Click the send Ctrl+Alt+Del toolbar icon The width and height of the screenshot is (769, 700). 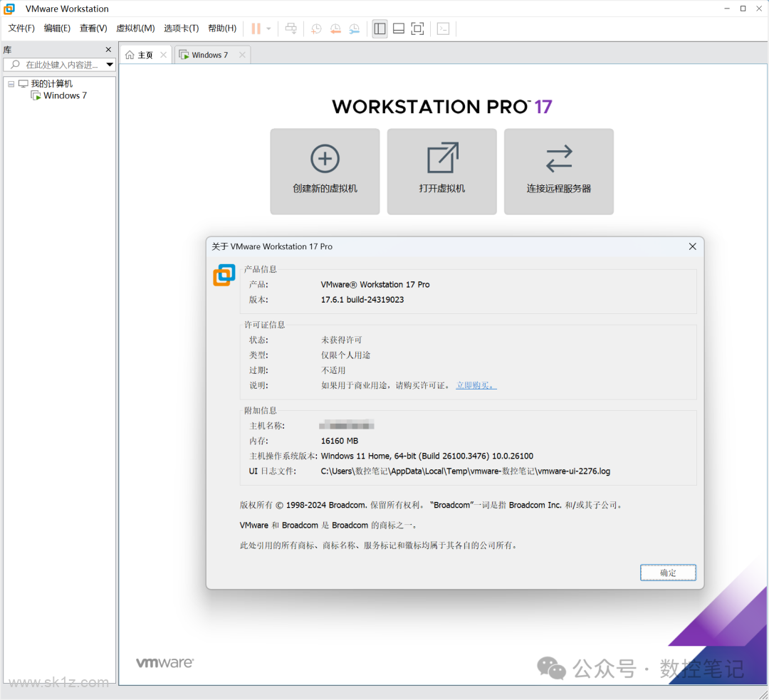click(291, 28)
